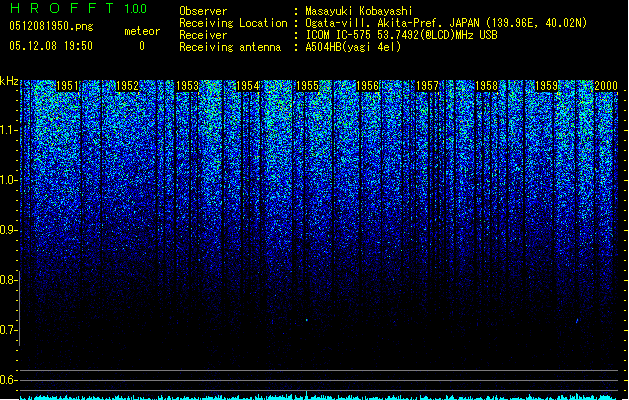The width and height of the screenshot is (629, 400).
Task: Click the cyan signal level graph at bottom
Action: point(319,396)
